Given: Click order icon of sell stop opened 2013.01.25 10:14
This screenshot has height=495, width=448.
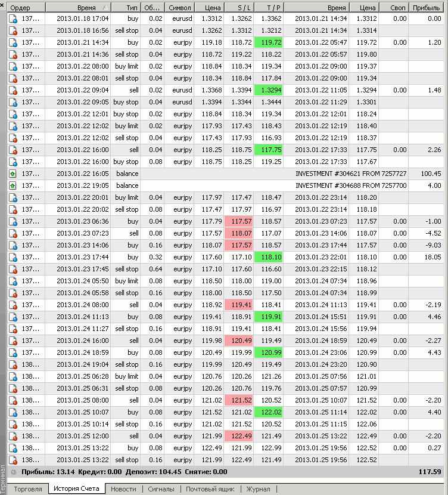Looking at the screenshot, I should [13, 425].
